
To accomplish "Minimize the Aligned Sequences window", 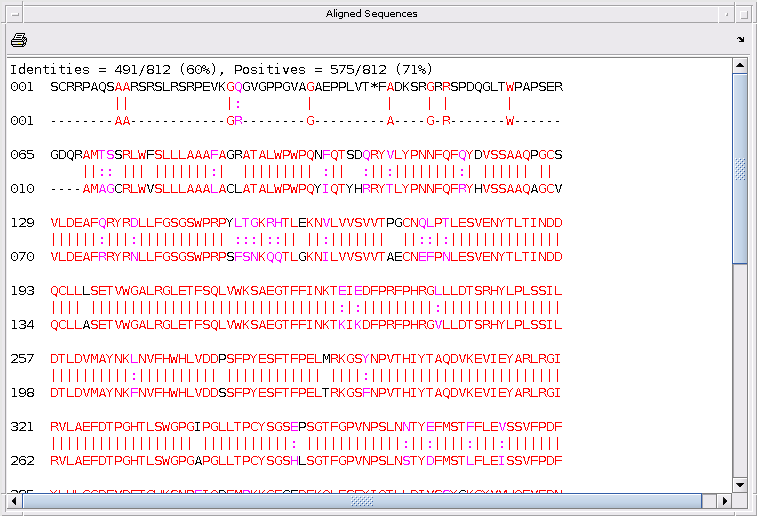I will coord(726,14).
